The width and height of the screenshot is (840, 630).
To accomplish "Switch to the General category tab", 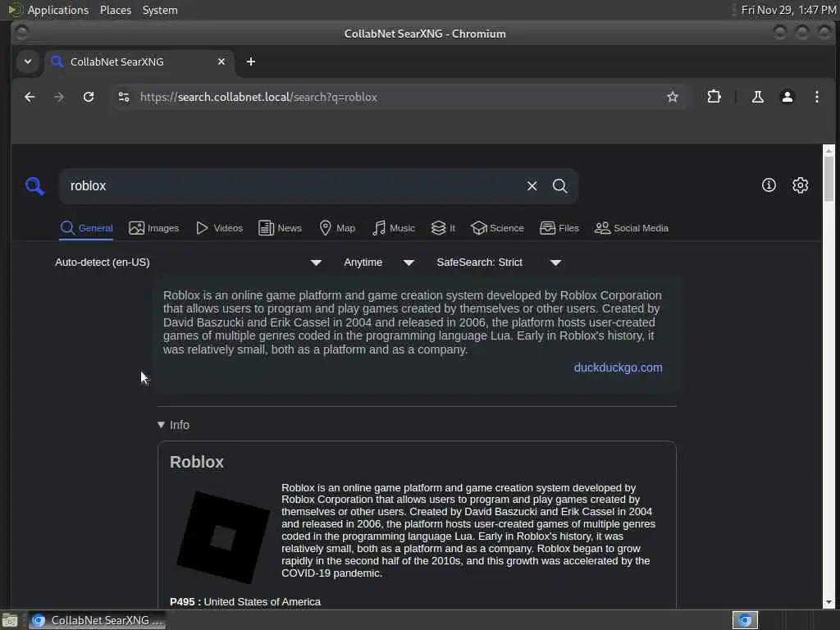I will click(86, 228).
